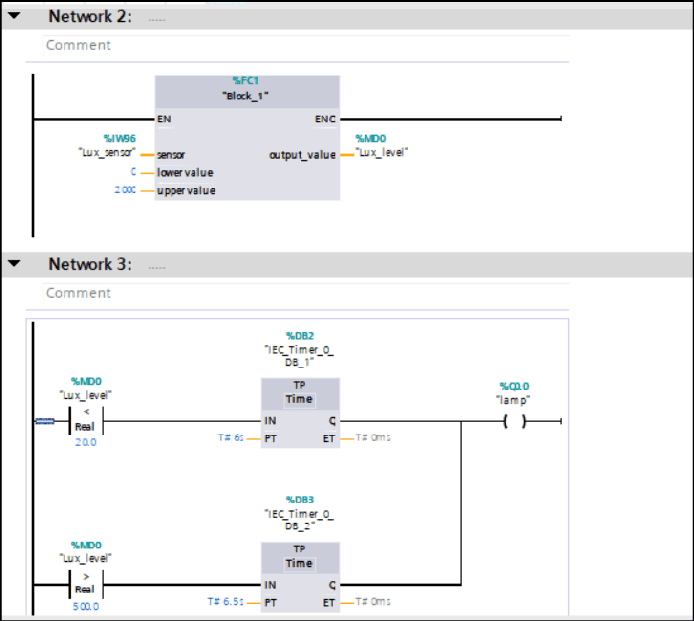Click the ET output T# 0ms of the %DB2 timer
Viewport: 694px width, 621px height.
[x=373, y=438]
